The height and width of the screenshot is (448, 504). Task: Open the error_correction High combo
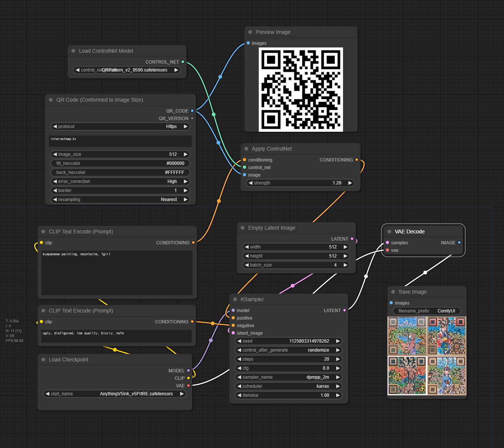point(120,181)
